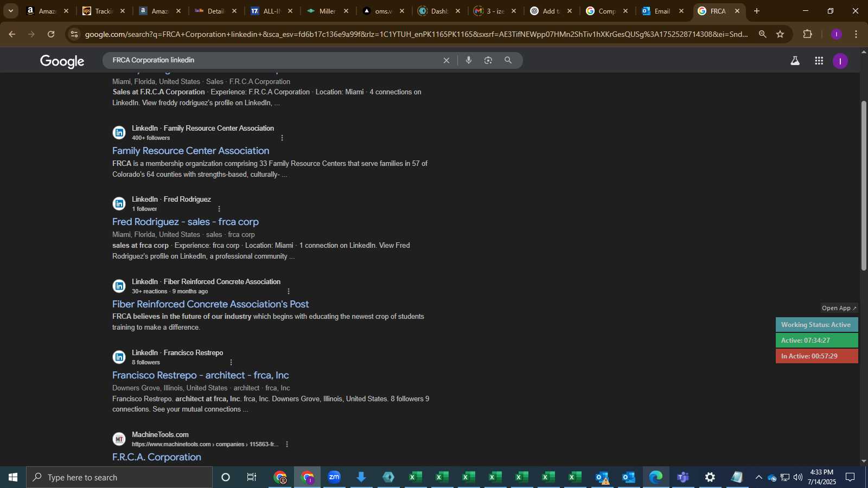View site information icon in address bar

(x=74, y=34)
